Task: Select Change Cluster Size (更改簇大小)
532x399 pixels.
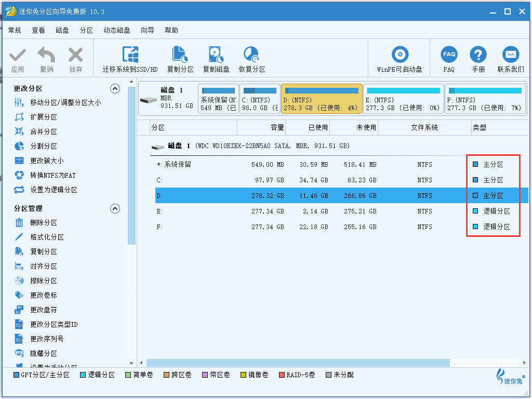Action: tap(39, 161)
